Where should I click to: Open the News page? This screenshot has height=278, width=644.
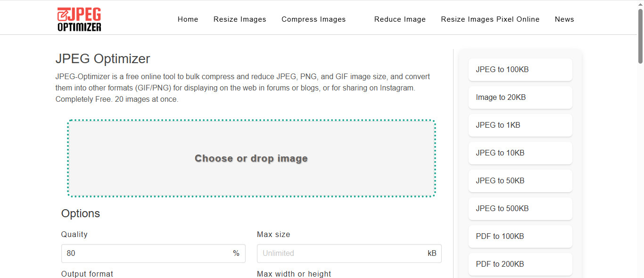[x=564, y=19]
